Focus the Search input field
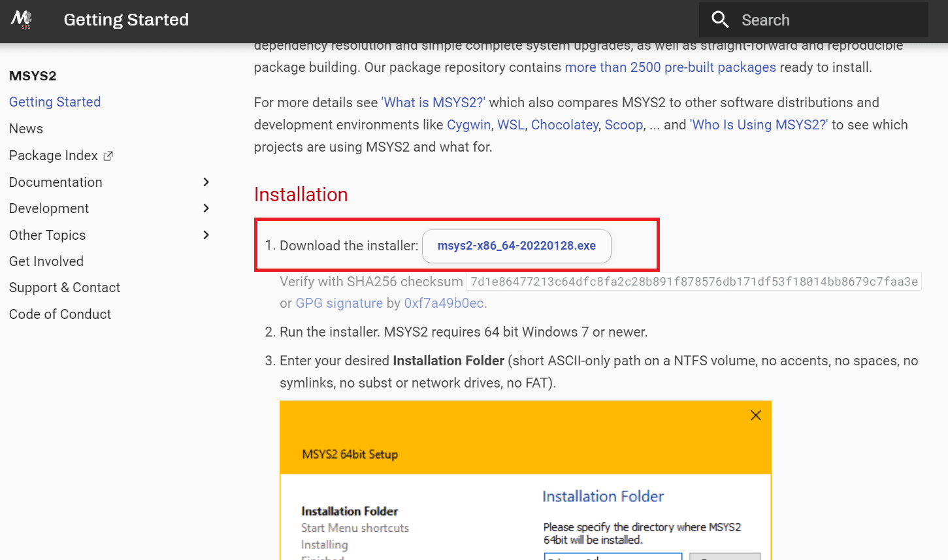The width and height of the screenshot is (948, 560). [x=813, y=20]
